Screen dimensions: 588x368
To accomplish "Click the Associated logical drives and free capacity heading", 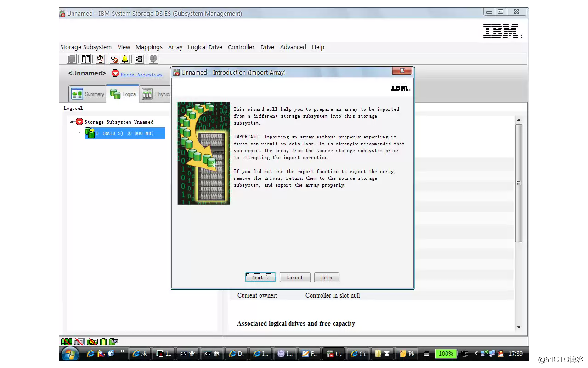I will [296, 324].
